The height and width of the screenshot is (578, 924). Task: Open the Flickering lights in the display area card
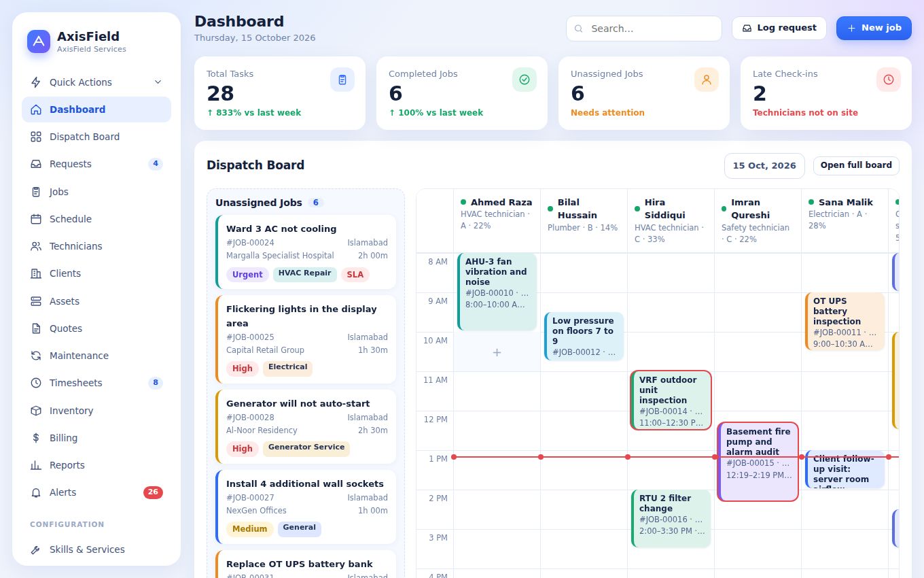tap(306, 339)
